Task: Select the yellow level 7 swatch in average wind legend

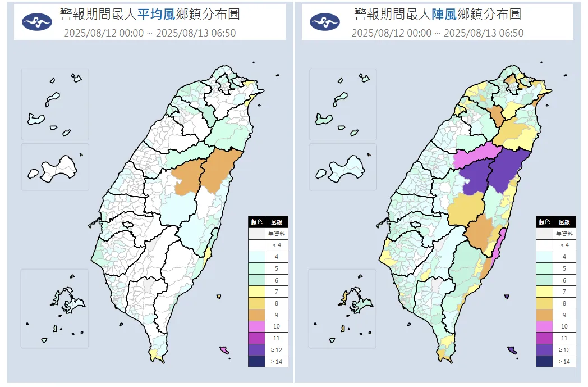Action: click(256, 292)
